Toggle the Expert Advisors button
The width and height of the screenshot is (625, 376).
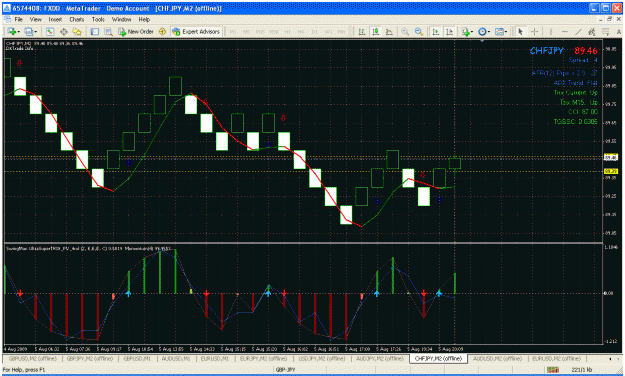(x=196, y=31)
